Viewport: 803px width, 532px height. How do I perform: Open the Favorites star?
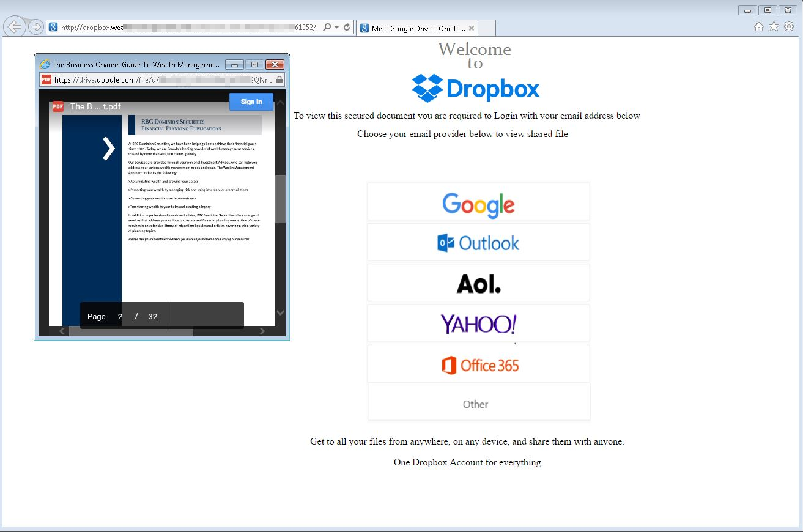(774, 26)
